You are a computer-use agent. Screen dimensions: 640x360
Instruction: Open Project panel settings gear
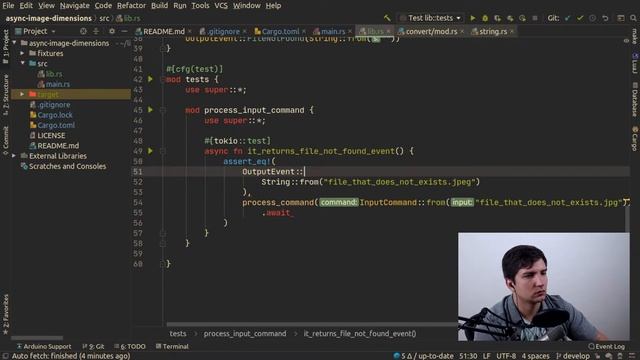click(x=112, y=31)
